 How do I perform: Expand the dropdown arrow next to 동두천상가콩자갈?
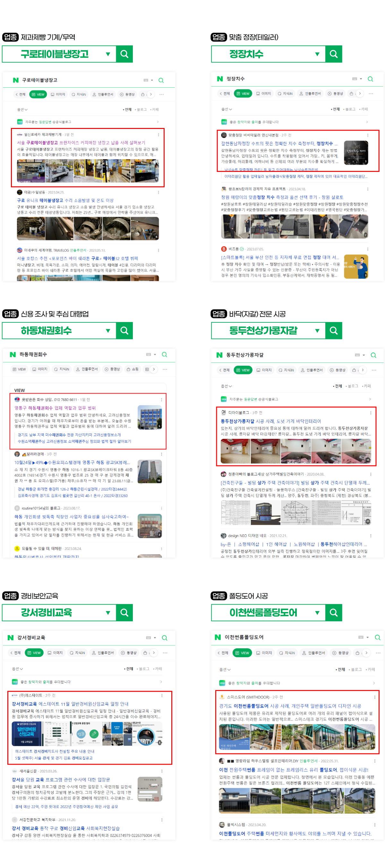317,331
